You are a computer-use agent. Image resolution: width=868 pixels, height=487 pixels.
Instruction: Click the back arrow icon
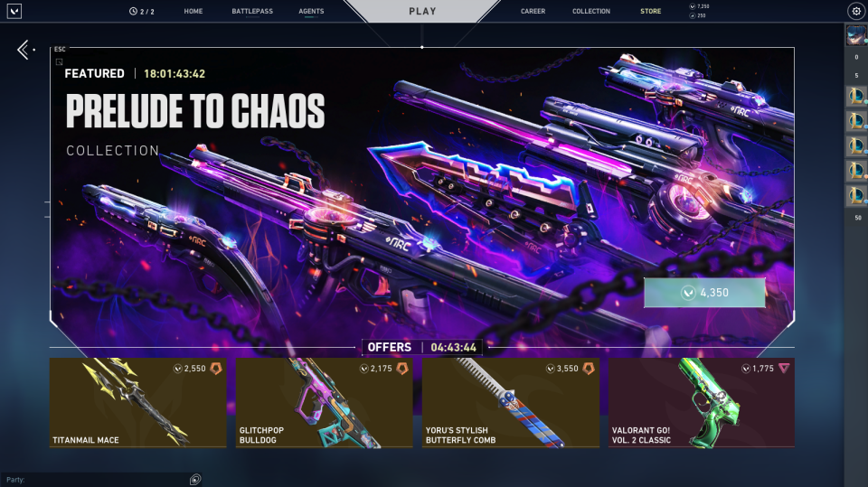pyautogui.click(x=24, y=50)
